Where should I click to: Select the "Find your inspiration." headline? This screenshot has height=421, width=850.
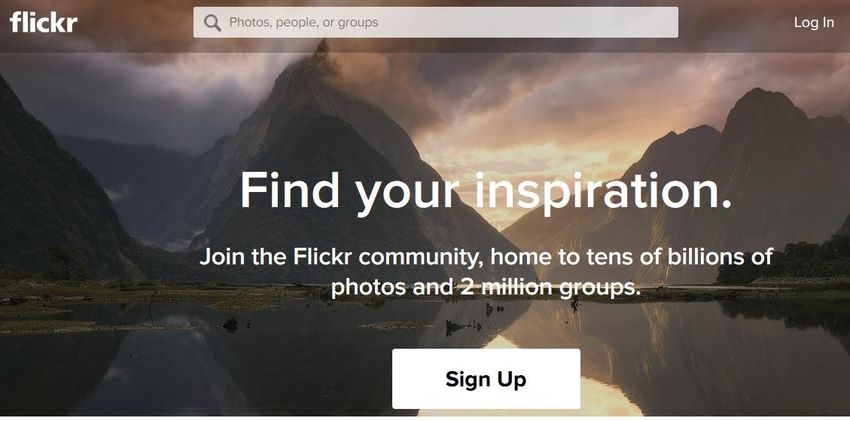[x=486, y=190]
